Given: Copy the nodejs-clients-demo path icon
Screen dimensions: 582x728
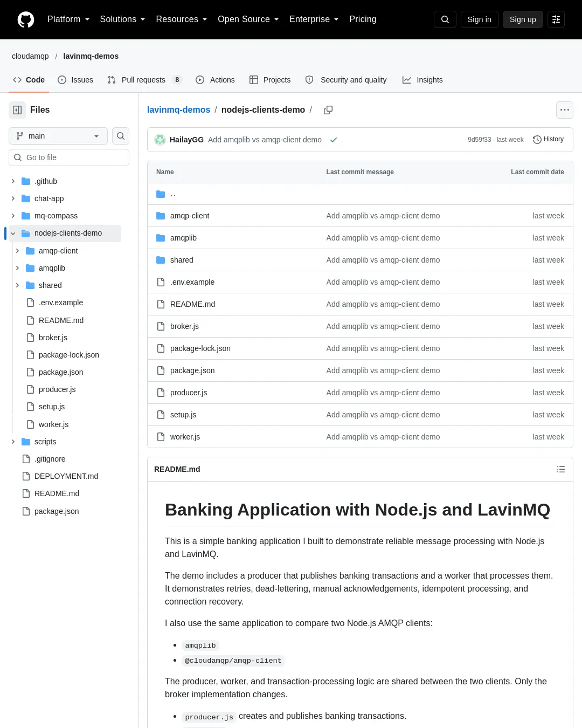Looking at the screenshot, I should [328, 110].
